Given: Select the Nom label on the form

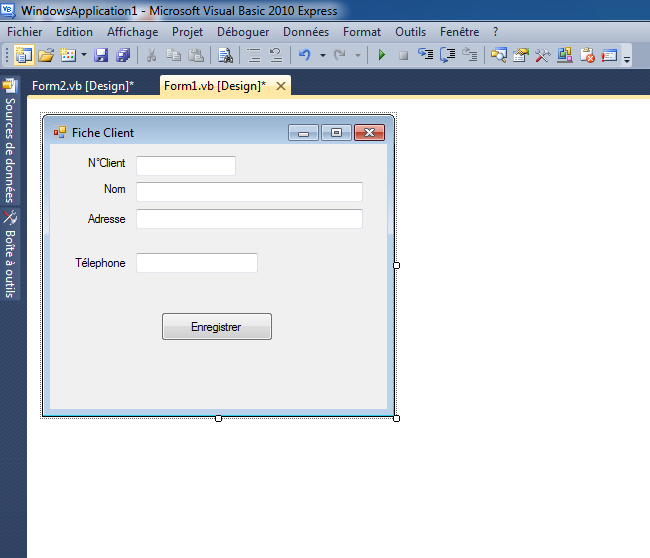Looking at the screenshot, I should click(114, 189).
